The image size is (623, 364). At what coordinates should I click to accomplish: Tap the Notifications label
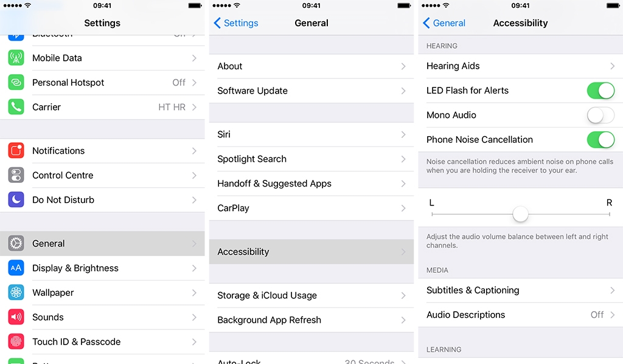(58, 151)
